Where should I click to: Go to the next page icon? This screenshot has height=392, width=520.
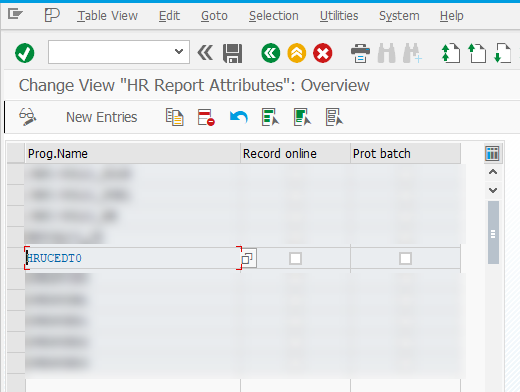[x=503, y=53]
